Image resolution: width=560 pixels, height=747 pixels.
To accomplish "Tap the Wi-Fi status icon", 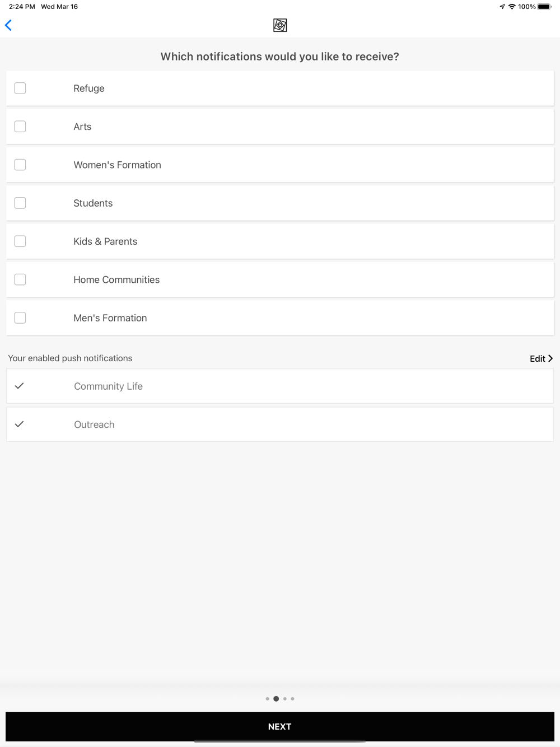I will pyautogui.click(x=512, y=7).
